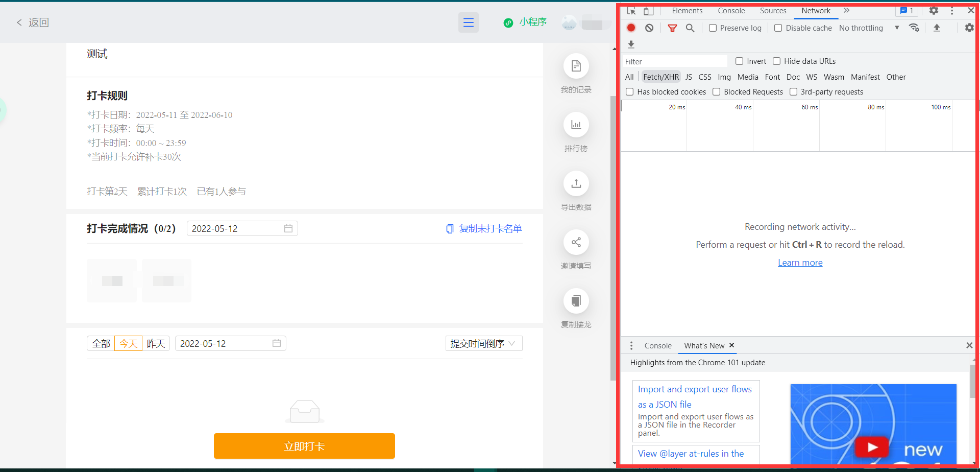
Task: Check the Hide data URLs box
Action: click(x=777, y=61)
